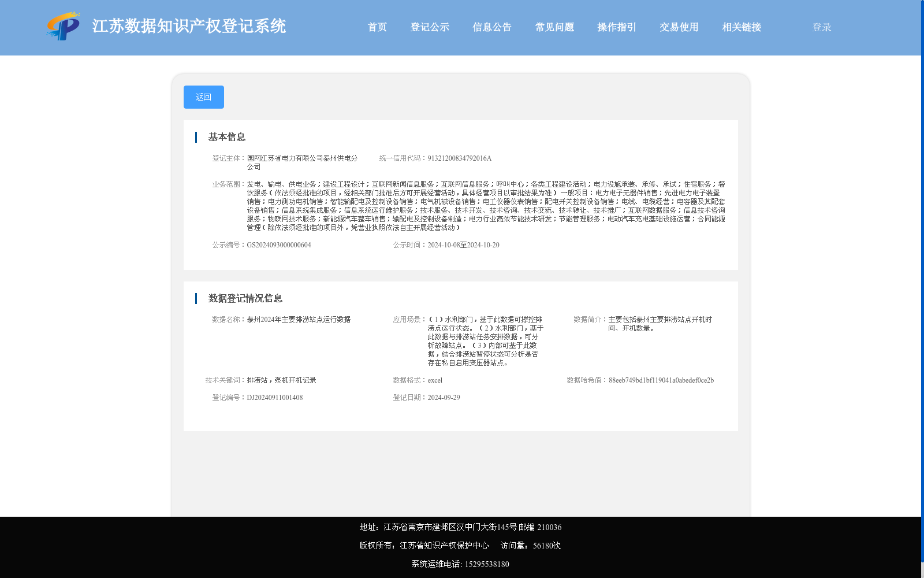The width and height of the screenshot is (924, 578).
Task: Select the 数据名称 泰州排涝站点运行数据
Action: click(x=298, y=319)
